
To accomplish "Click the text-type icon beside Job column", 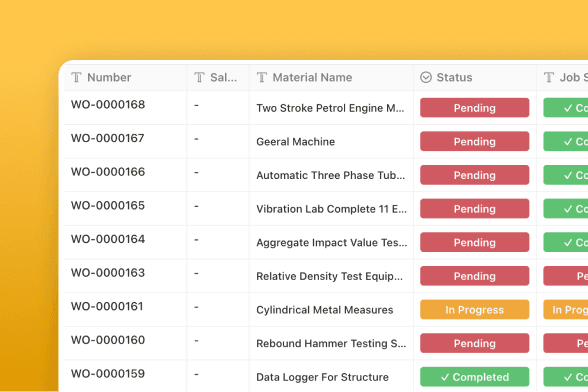I will click(x=549, y=77).
